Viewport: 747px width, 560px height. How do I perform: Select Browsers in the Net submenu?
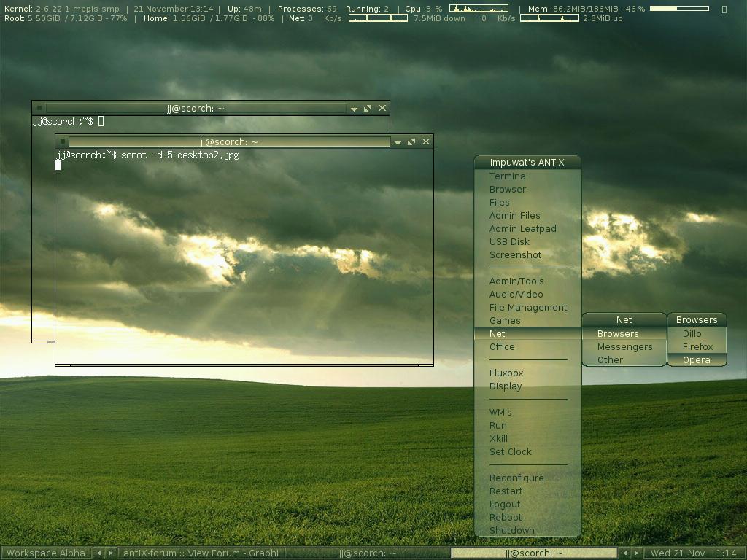pyautogui.click(x=624, y=334)
